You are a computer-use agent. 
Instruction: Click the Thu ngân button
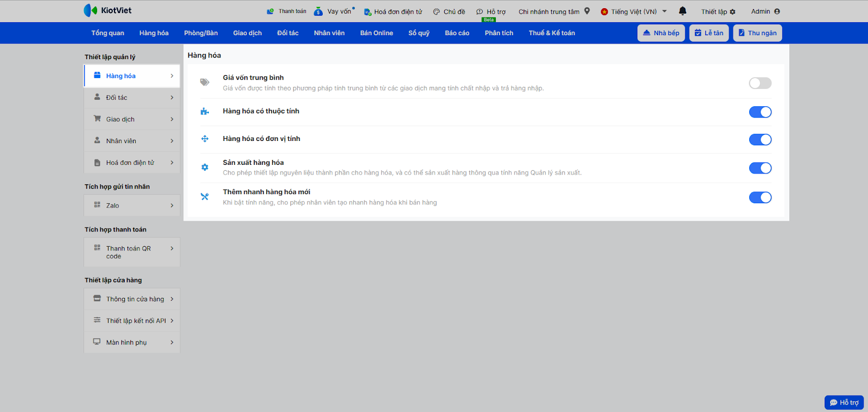click(x=757, y=33)
